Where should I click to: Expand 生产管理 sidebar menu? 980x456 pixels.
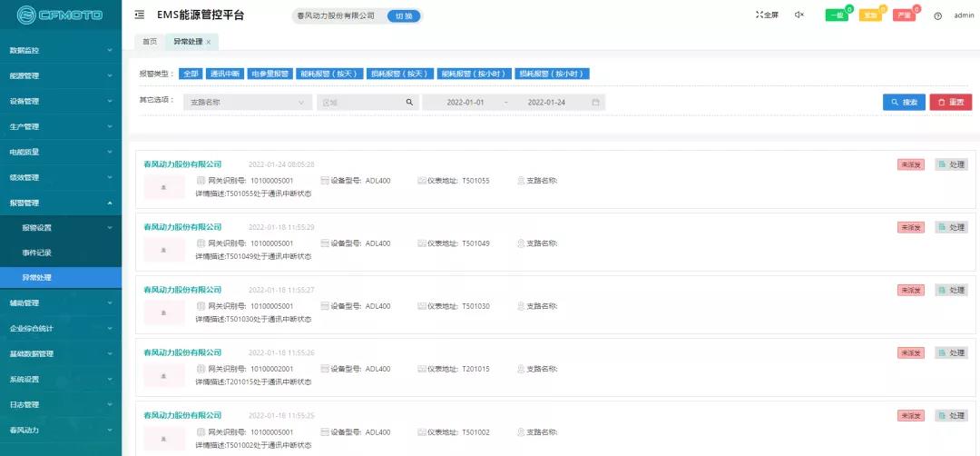[61, 126]
